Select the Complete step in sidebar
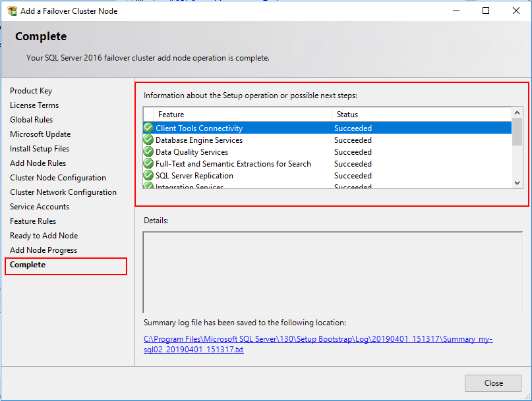532x401 pixels. click(28, 265)
